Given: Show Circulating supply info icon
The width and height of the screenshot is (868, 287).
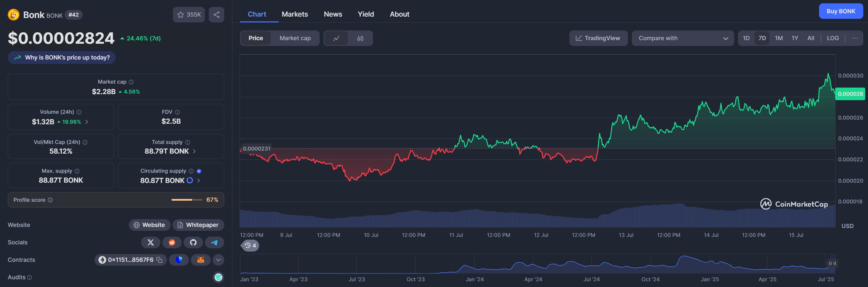Looking at the screenshot, I should pyautogui.click(x=191, y=171).
